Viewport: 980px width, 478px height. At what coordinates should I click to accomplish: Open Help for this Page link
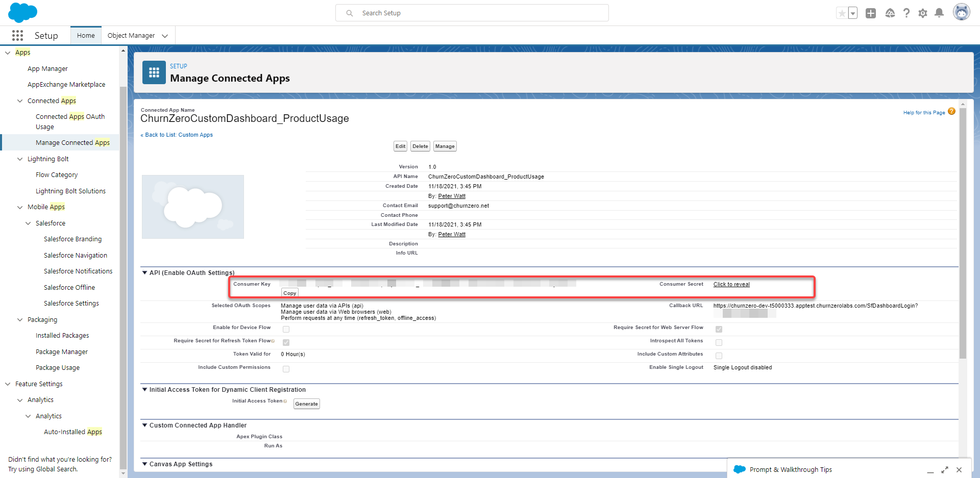pyautogui.click(x=924, y=113)
